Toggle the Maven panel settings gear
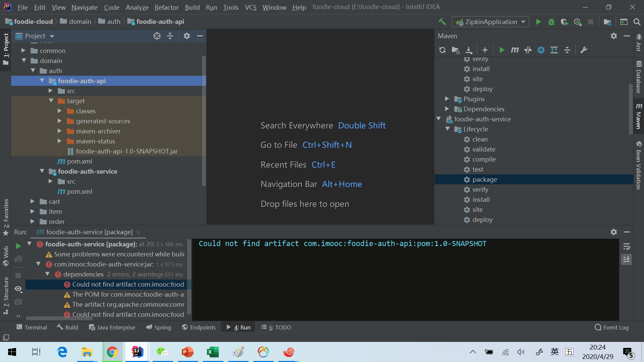The height and width of the screenshot is (362, 644). coord(614,35)
